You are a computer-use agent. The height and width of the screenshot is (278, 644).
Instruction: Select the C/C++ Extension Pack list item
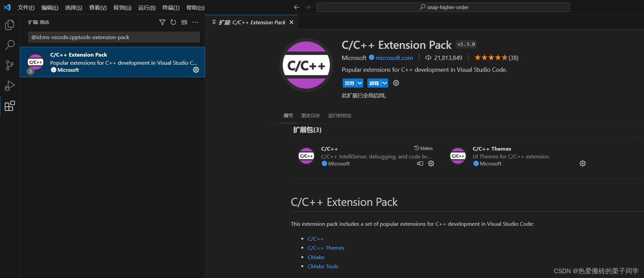[112, 62]
